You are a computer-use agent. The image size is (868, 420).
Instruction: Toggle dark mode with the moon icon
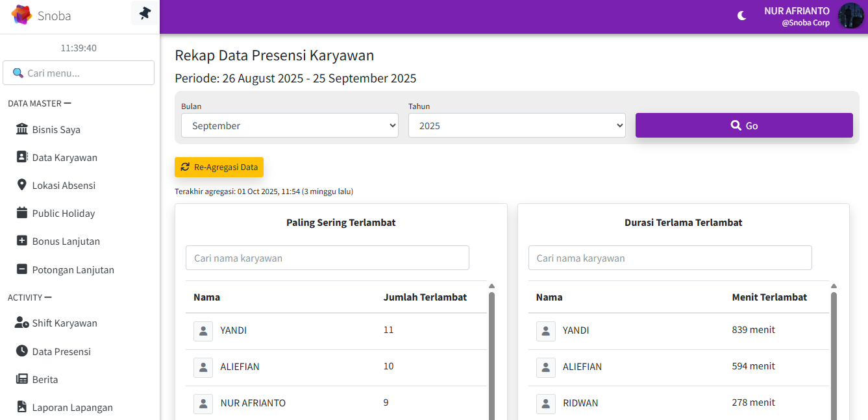[741, 15]
